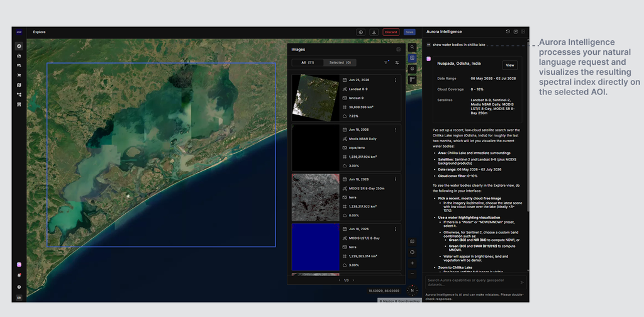Open notifications bell in the sidebar
644x317 pixels.
click(x=19, y=275)
